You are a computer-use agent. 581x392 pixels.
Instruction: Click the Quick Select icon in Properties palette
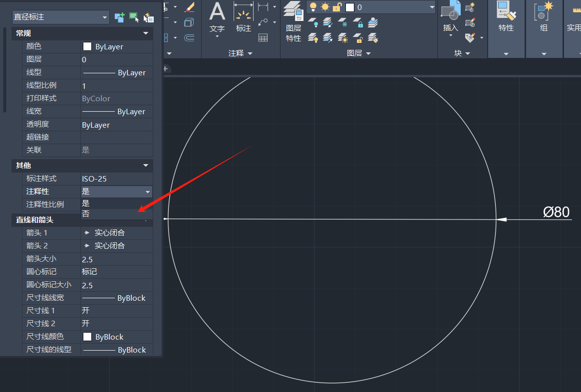coord(148,17)
